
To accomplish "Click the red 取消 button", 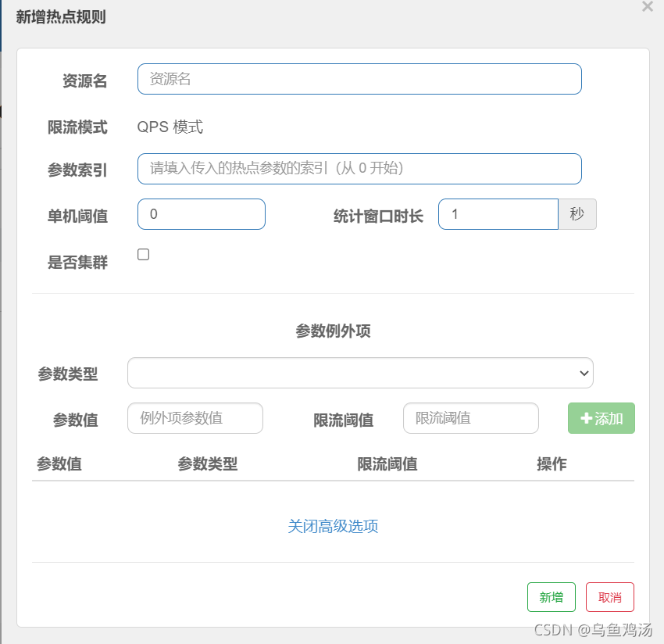I will coord(610,597).
